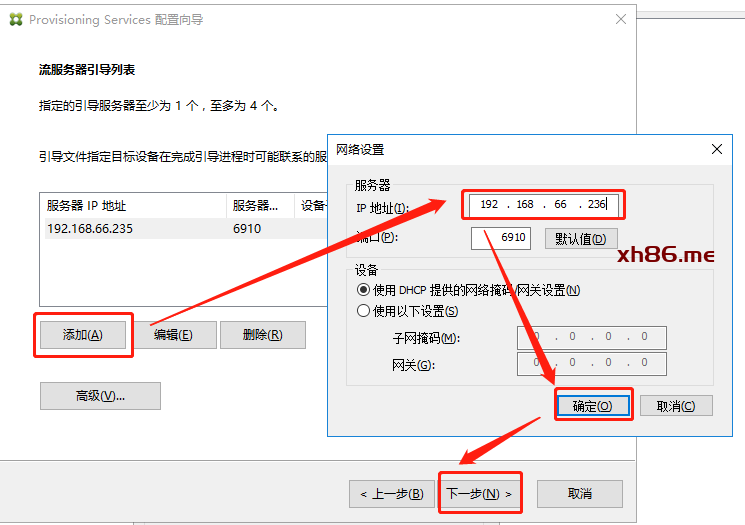Click the 添加(A) button
Screen dimensions: 745x525
pyautogui.click(x=83, y=335)
